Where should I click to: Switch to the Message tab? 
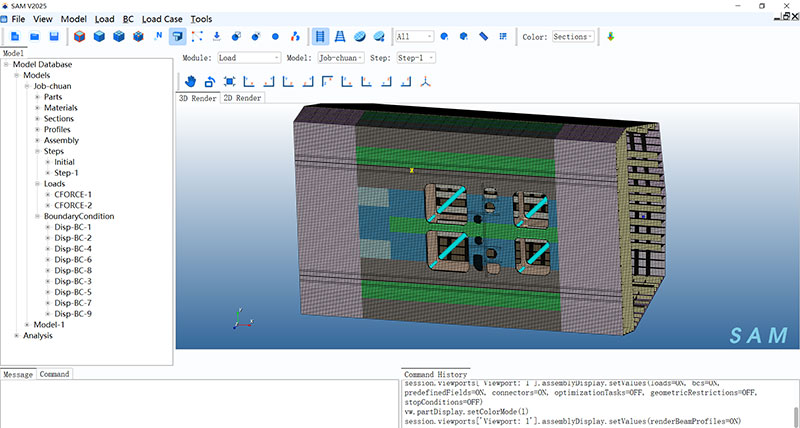coord(18,374)
